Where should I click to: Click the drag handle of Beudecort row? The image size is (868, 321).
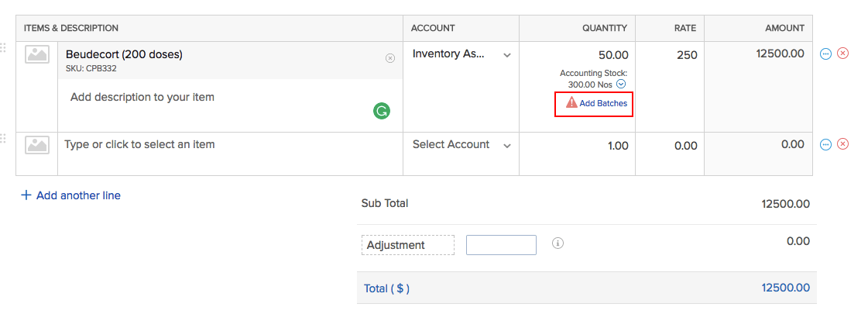pyautogui.click(x=3, y=48)
